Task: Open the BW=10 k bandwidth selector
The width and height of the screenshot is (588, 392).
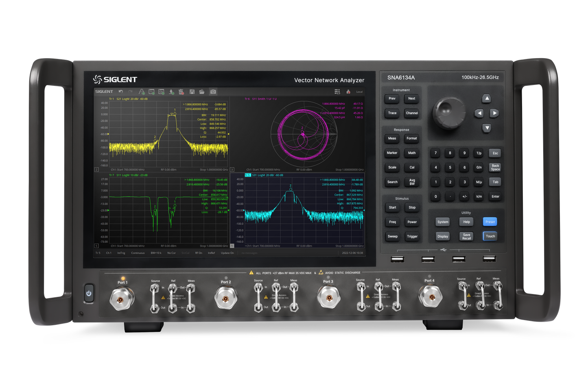Action: 156,253
